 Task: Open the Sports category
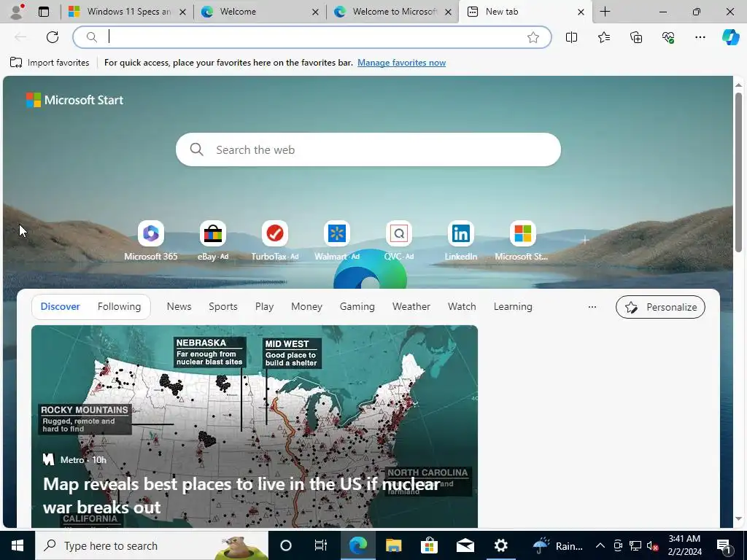223,307
